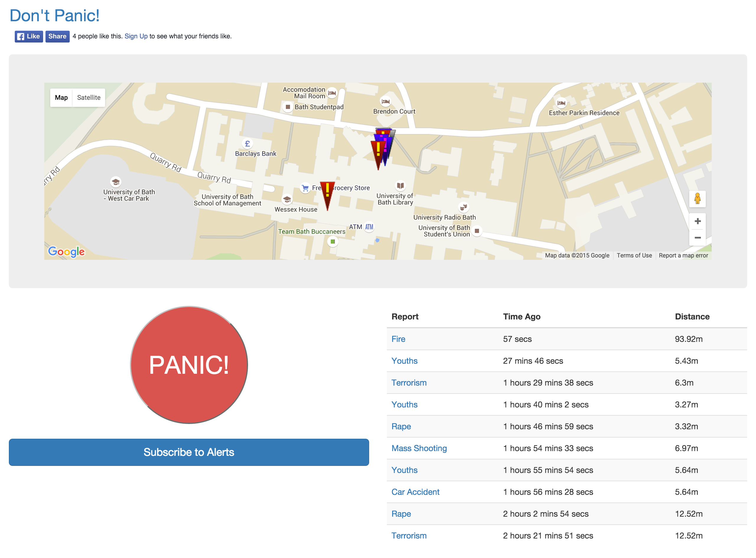Screen dimensions: 756x558
Task: Open the Car Accident report link
Action: point(415,492)
